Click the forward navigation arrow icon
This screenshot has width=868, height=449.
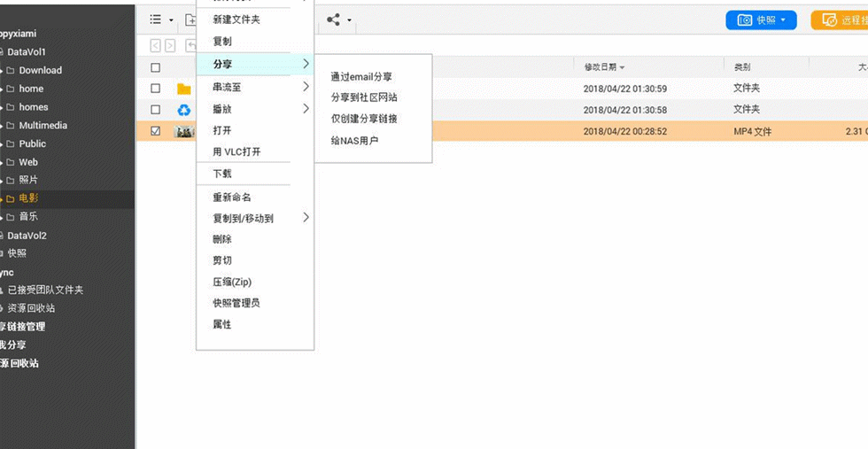click(170, 46)
